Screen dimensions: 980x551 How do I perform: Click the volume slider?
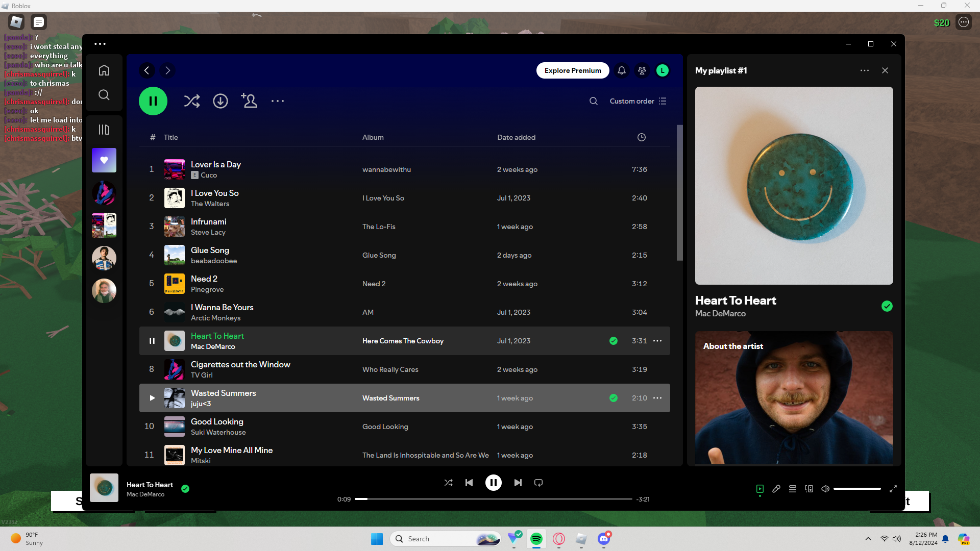[x=857, y=489]
